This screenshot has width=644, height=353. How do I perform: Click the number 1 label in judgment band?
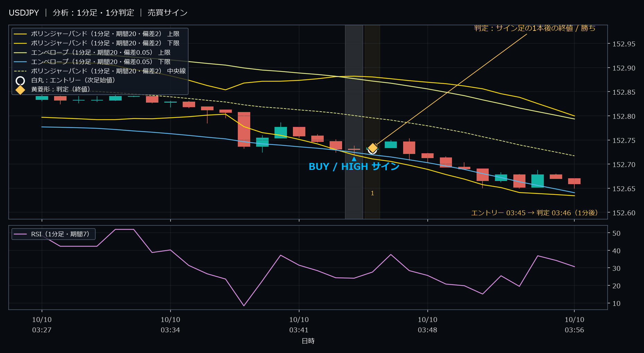tap(372, 193)
